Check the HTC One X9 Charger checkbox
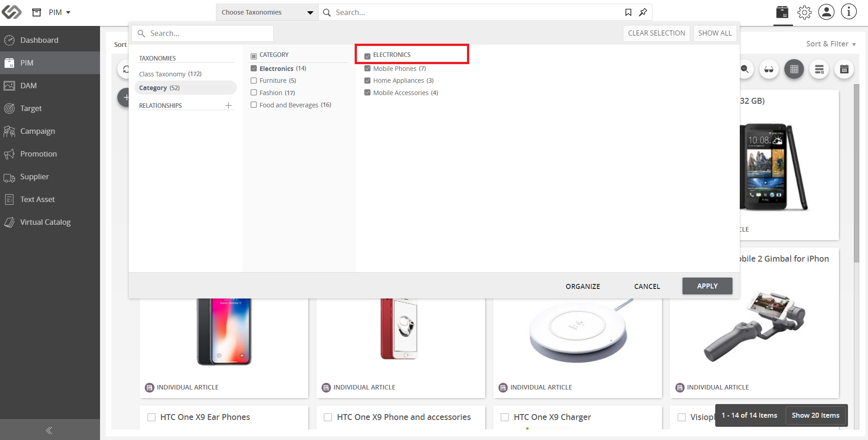The image size is (868, 440). pyautogui.click(x=505, y=417)
